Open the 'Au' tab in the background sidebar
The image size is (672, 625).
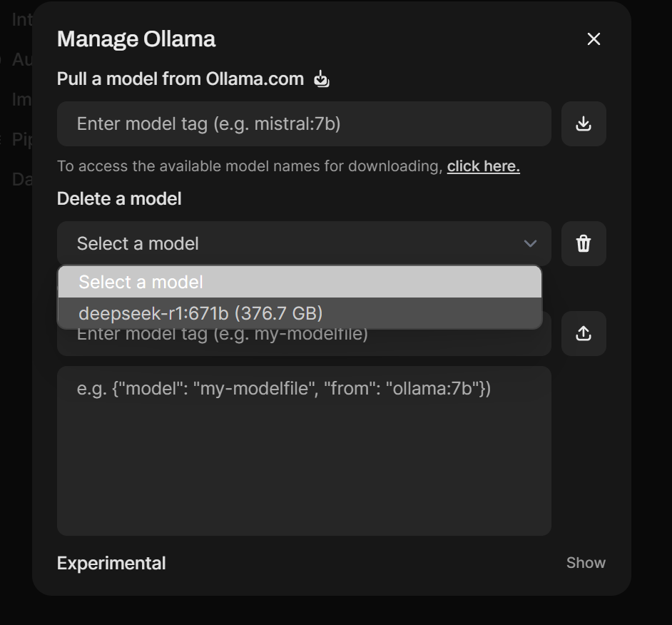coord(21,59)
